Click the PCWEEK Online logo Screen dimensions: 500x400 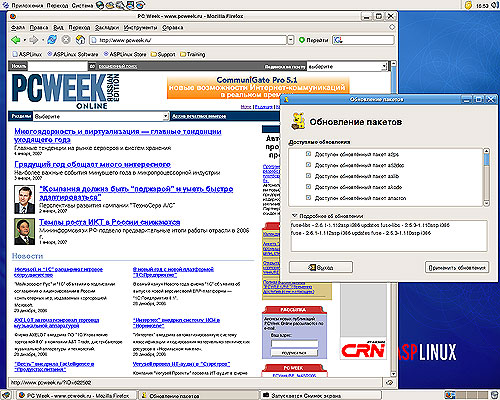pyautogui.click(x=65, y=91)
